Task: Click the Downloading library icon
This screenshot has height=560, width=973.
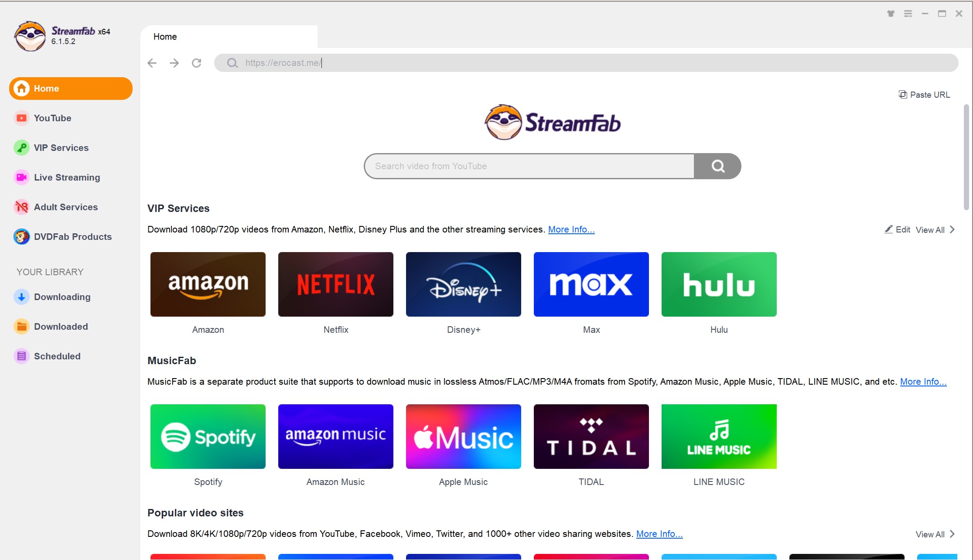Action: point(21,297)
